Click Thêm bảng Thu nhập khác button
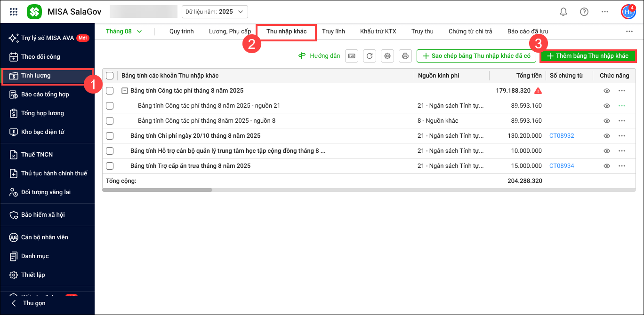 point(588,56)
